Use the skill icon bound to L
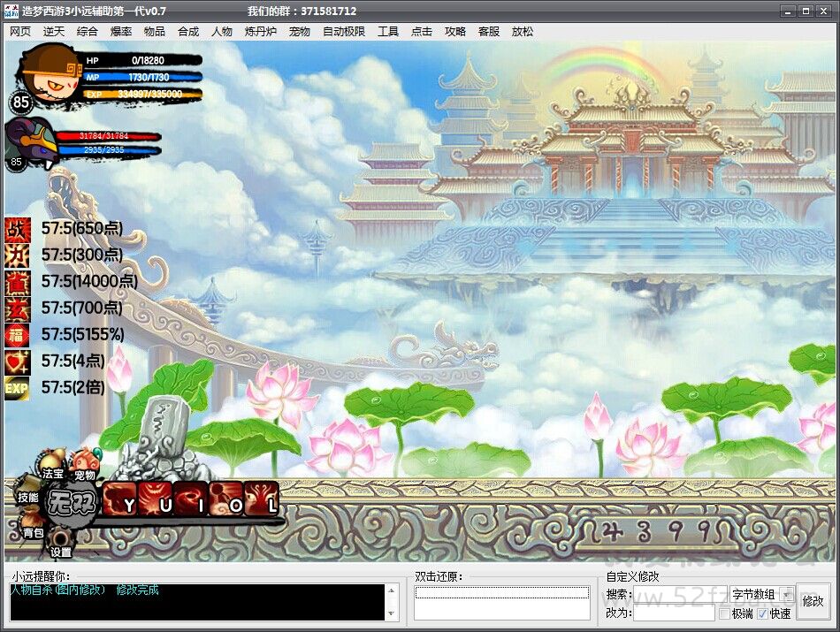Image resolution: width=840 pixels, height=632 pixels. [262, 500]
